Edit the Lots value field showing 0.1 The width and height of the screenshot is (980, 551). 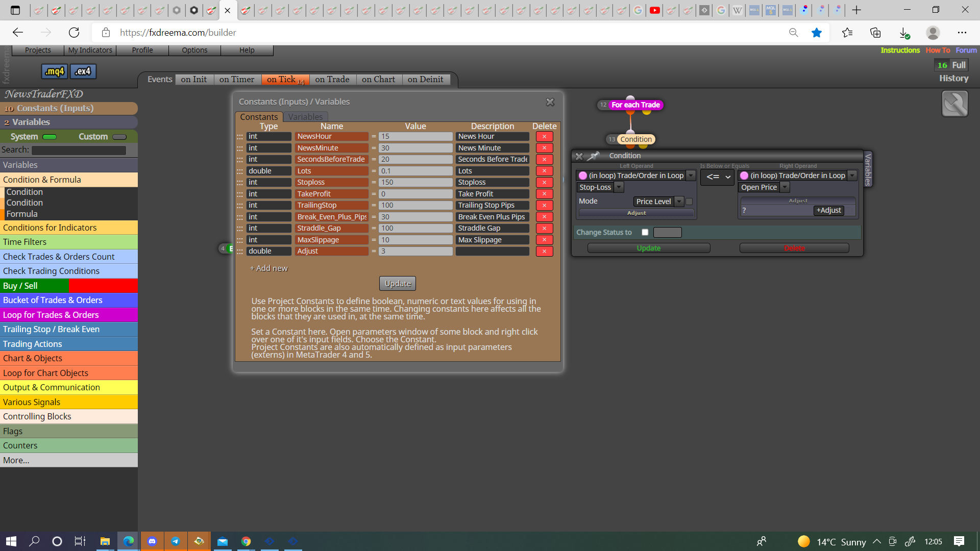(x=415, y=171)
